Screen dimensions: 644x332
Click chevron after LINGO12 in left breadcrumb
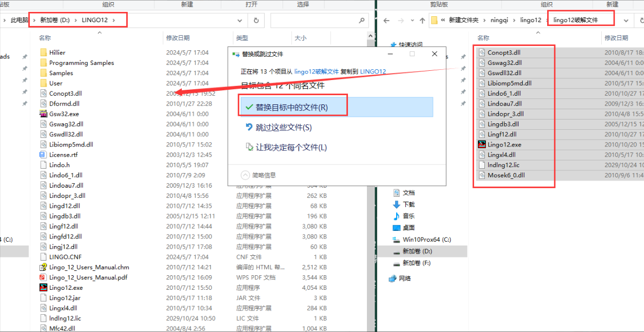114,20
